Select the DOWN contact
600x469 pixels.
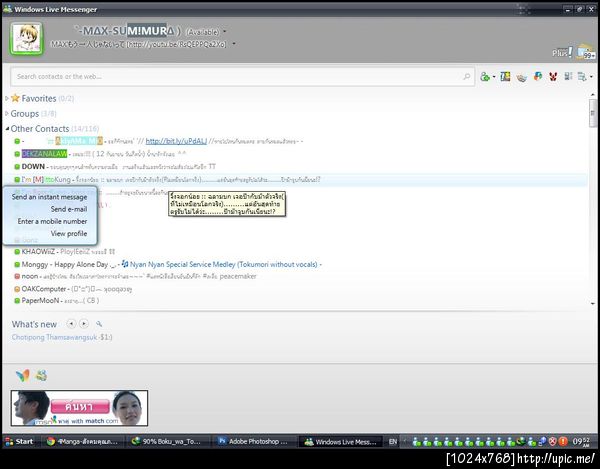pos(33,167)
